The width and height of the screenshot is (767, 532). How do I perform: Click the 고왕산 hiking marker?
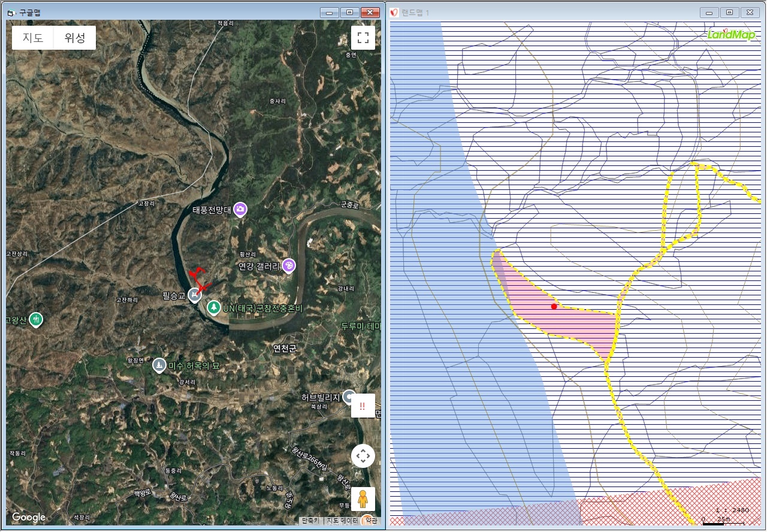[x=37, y=319]
